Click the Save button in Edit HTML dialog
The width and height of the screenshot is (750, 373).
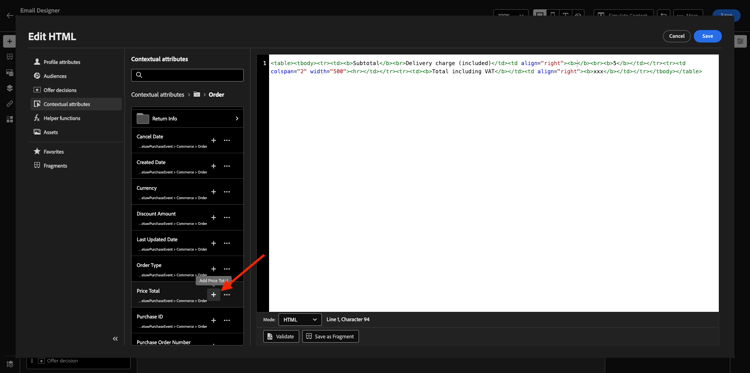click(707, 36)
